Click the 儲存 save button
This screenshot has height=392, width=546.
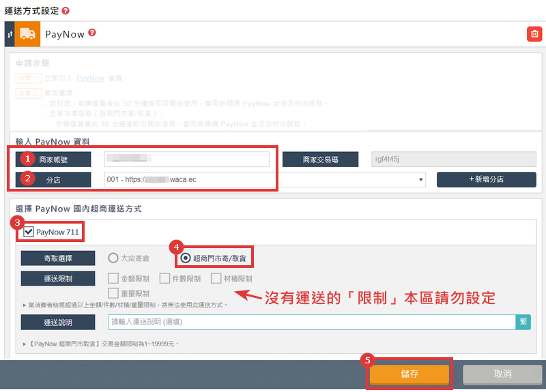409,374
